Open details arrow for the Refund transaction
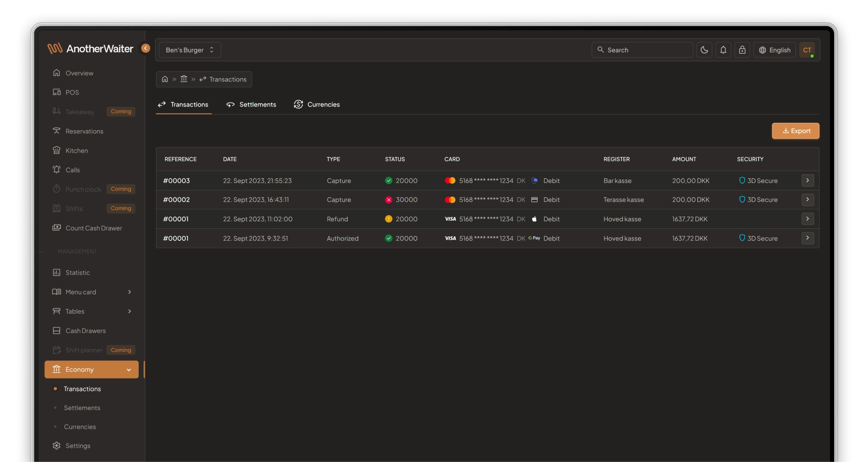Image resolution: width=868 pixels, height=462 pixels. 807,219
